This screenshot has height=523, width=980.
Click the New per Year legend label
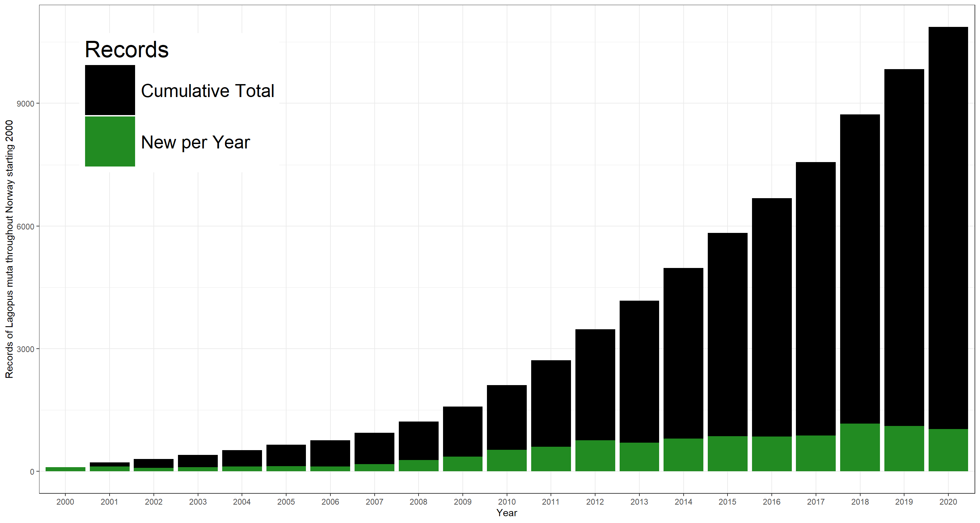(195, 142)
